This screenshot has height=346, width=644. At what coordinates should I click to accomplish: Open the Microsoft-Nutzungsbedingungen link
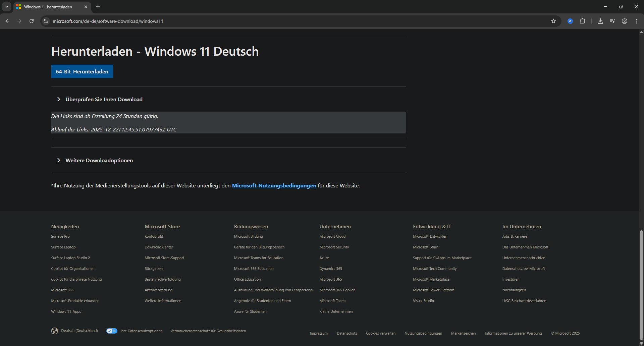[x=274, y=185]
